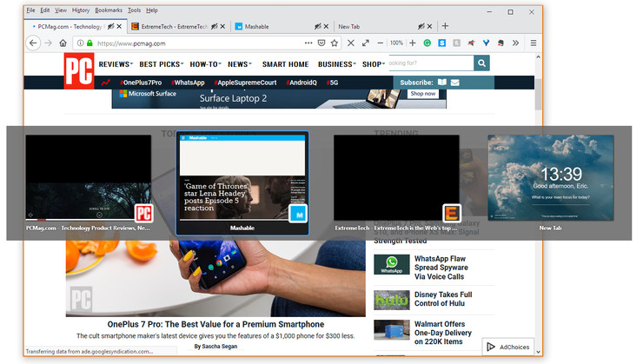Select the Mashable thumbnail in tab switcher
The height and width of the screenshot is (364, 643).
242,183
